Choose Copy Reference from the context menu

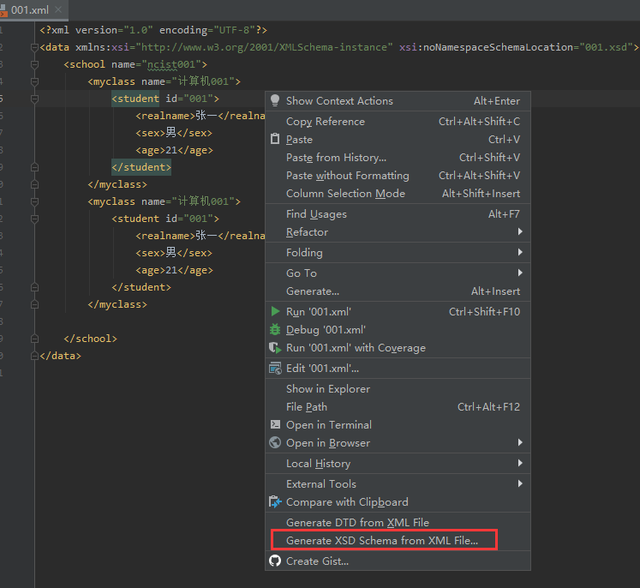point(398,122)
